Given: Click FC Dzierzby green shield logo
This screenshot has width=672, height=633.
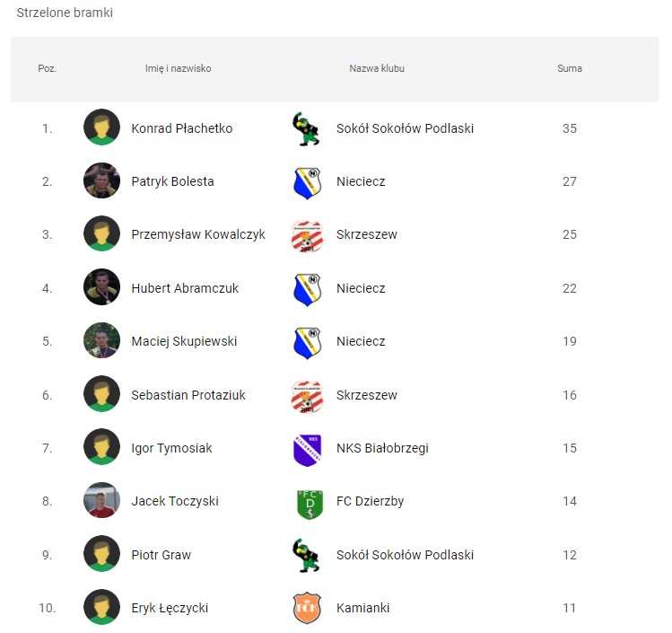Looking at the screenshot, I should [310, 504].
